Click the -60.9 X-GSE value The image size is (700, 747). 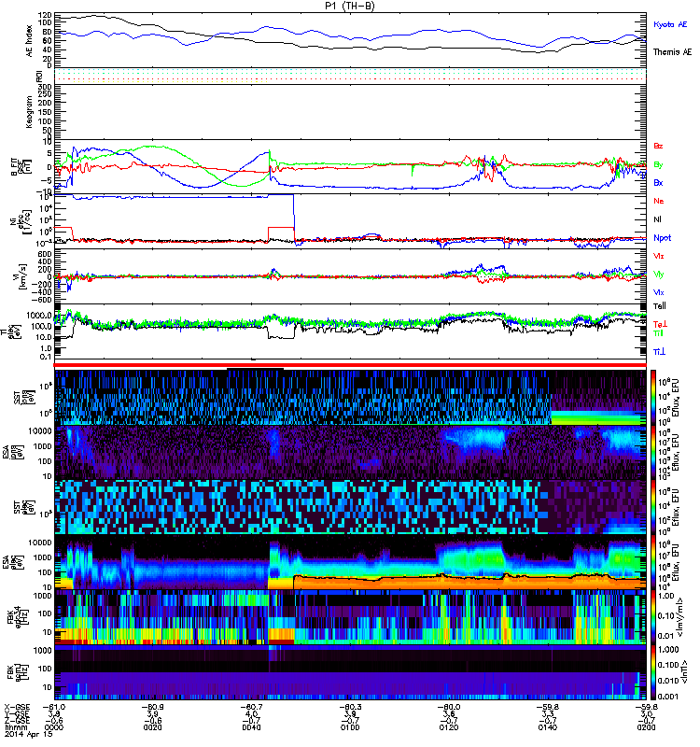coord(152,707)
